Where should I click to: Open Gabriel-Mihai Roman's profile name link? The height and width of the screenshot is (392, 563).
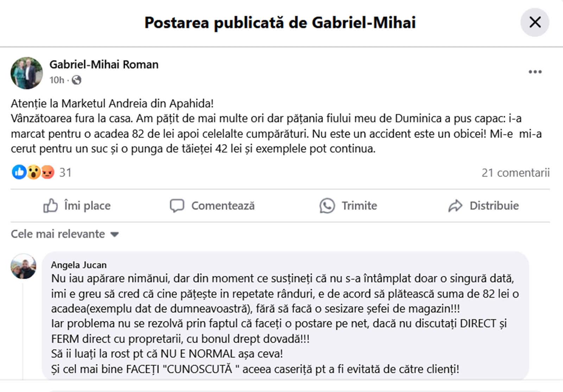[104, 64]
